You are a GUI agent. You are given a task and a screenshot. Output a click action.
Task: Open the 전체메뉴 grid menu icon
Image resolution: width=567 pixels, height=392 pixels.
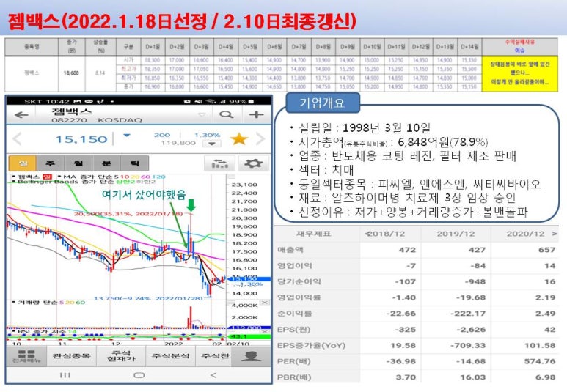[x=26, y=356]
